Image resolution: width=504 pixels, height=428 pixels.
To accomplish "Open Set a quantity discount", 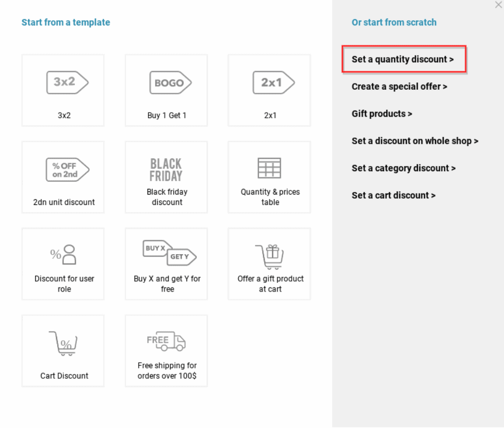I will point(404,59).
